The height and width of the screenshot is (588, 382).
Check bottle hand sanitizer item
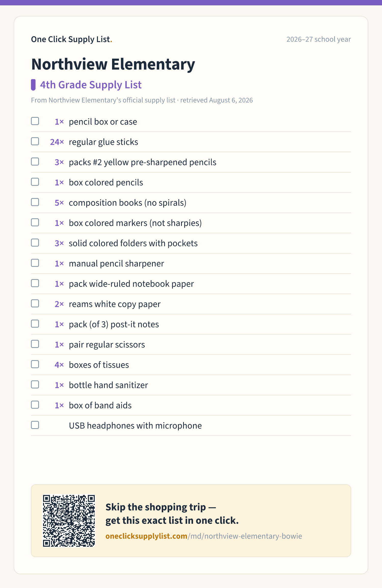(x=35, y=385)
